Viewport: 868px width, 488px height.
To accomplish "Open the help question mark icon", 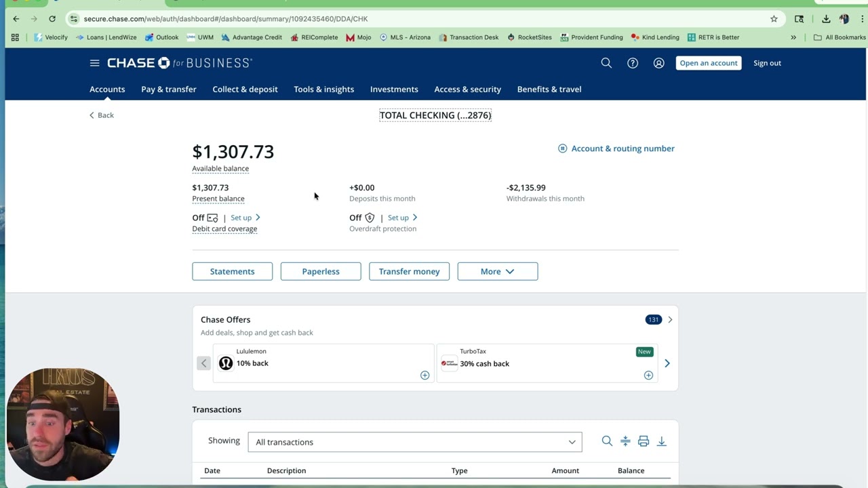I will click(633, 63).
